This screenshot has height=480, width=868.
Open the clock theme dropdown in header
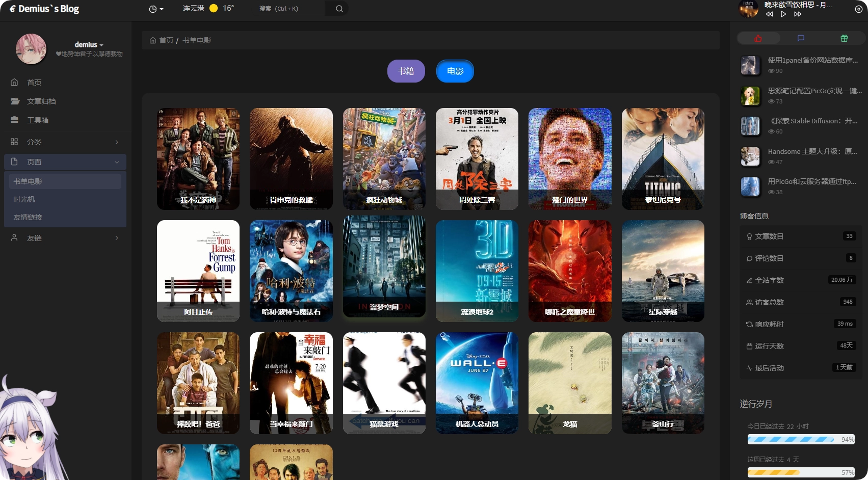155,9
